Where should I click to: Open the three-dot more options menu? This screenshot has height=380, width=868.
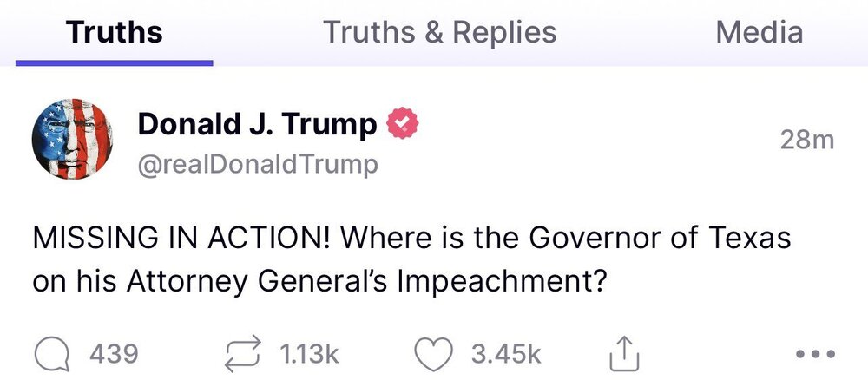click(816, 354)
